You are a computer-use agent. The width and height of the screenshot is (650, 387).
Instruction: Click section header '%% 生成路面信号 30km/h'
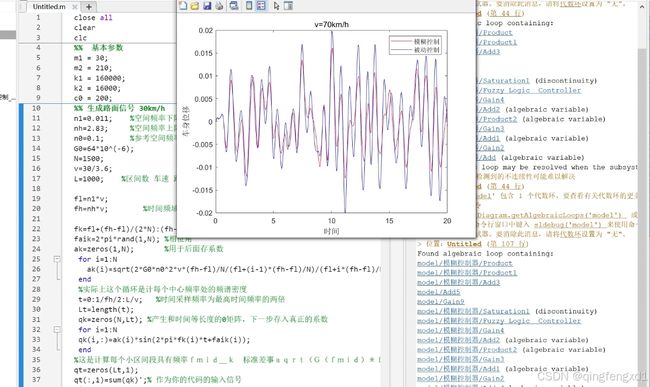119,108
